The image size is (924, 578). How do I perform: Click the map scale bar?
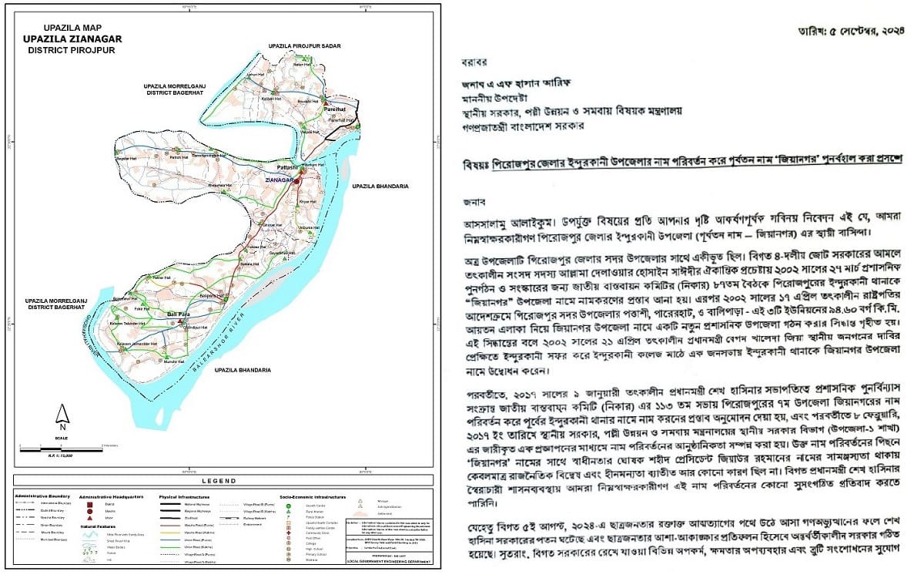[63, 446]
